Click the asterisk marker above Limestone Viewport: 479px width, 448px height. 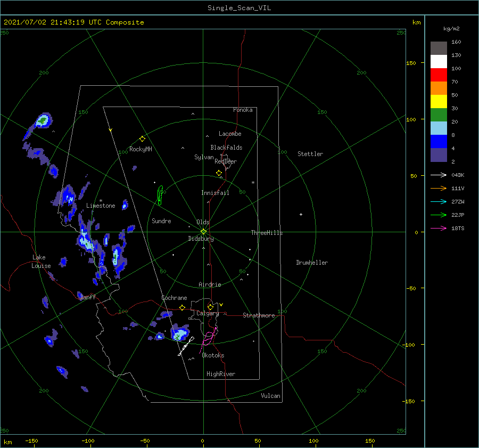(101, 201)
